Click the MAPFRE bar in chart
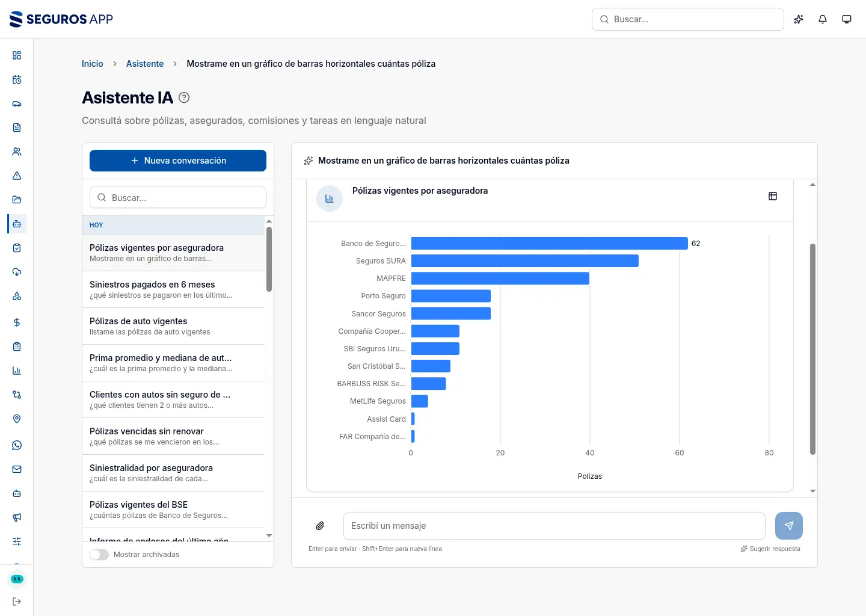Viewport: 866px width, 616px height. click(x=500, y=279)
